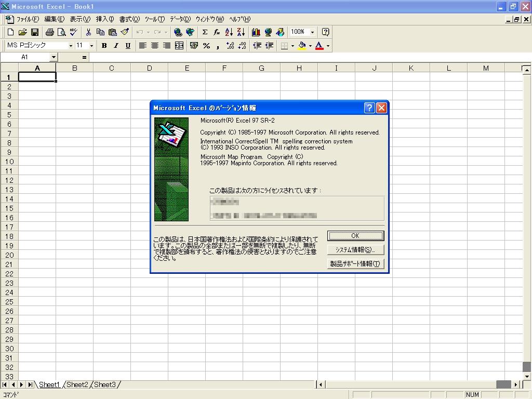532x399 pixels.
Task: Select the row 10 header
Action: (9, 162)
